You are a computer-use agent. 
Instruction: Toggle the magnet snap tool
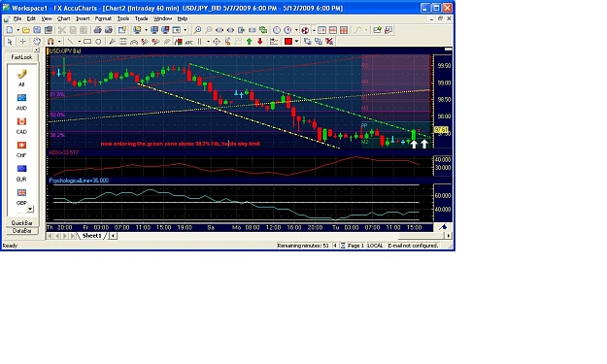click(x=51, y=42)
